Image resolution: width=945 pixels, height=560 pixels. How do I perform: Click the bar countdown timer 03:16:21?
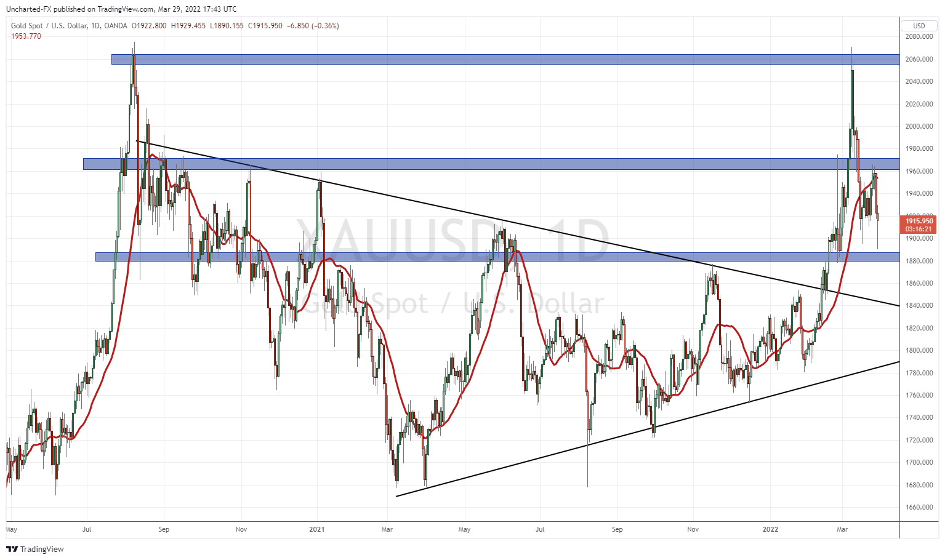point(919,229)
